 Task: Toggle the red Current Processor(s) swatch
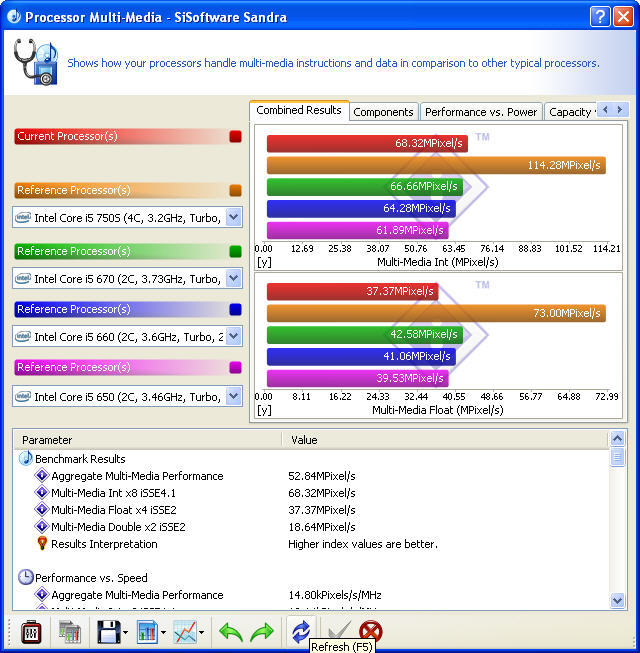pos(235,137)
